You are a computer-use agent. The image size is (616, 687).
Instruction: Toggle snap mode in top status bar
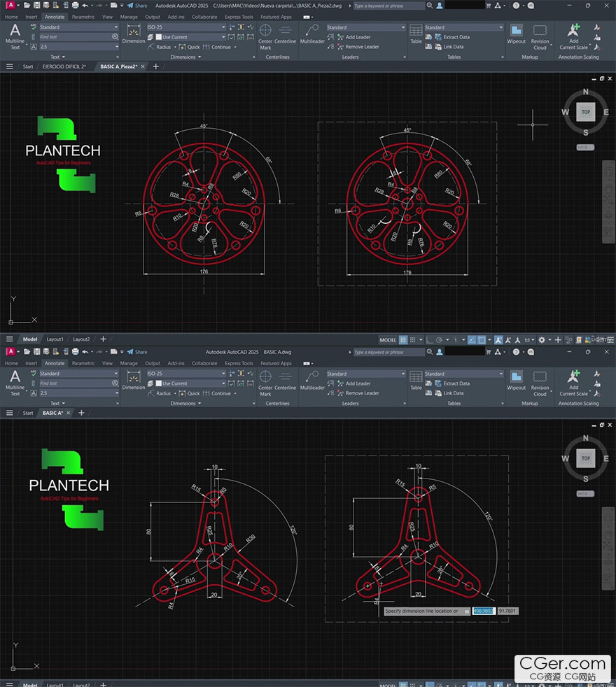412,339
